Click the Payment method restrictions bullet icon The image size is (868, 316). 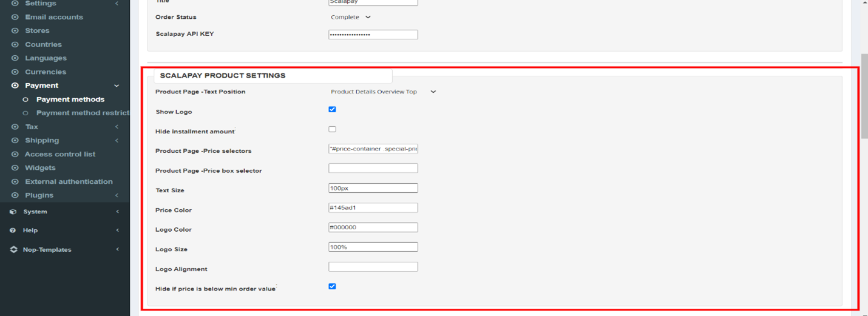(25, 113)
